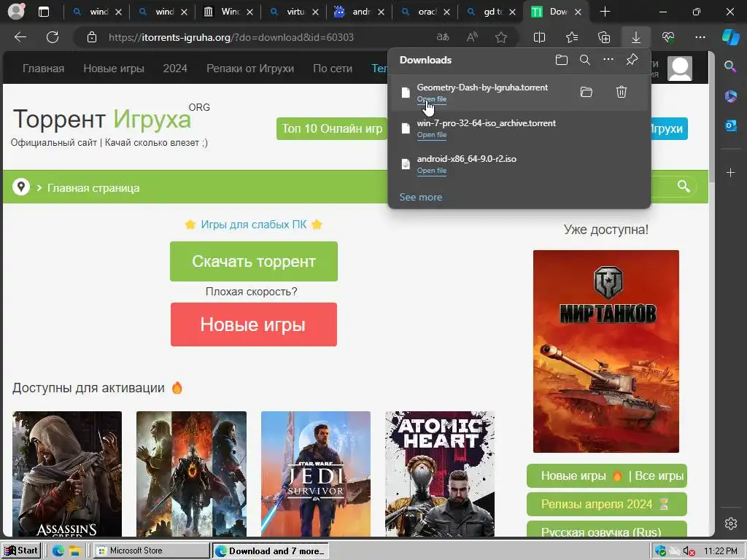Click Open file under android-x86 iso
The height and width of the screenshot is (560, 747).
click(432, 171)
